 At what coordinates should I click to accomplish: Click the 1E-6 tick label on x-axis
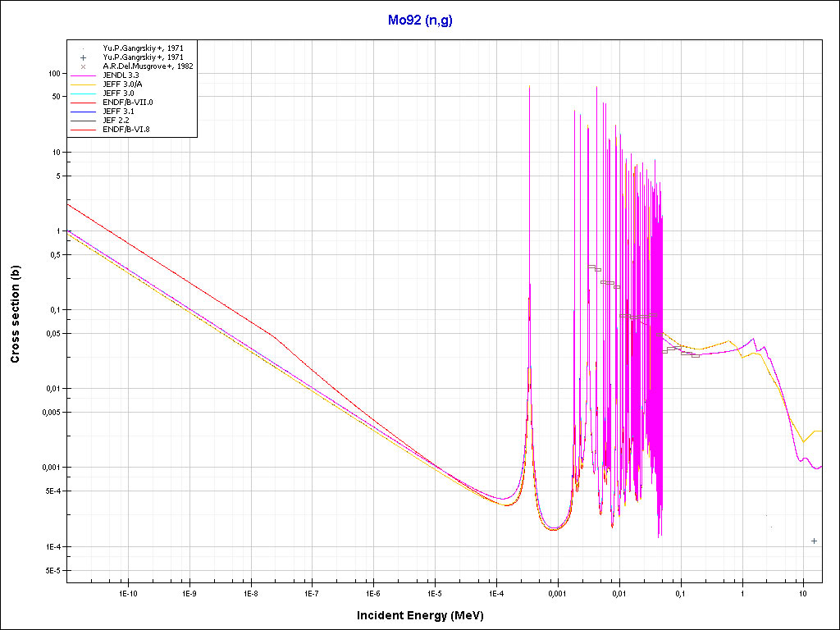click(x=373, y=592)
